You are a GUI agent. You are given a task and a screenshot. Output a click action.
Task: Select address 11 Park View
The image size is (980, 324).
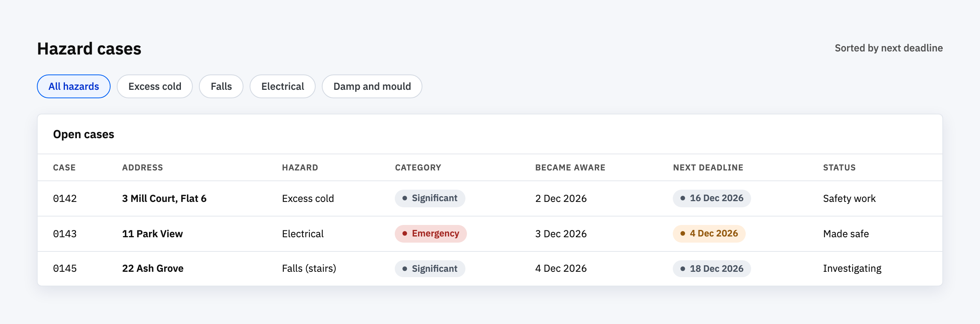(152, 234)
